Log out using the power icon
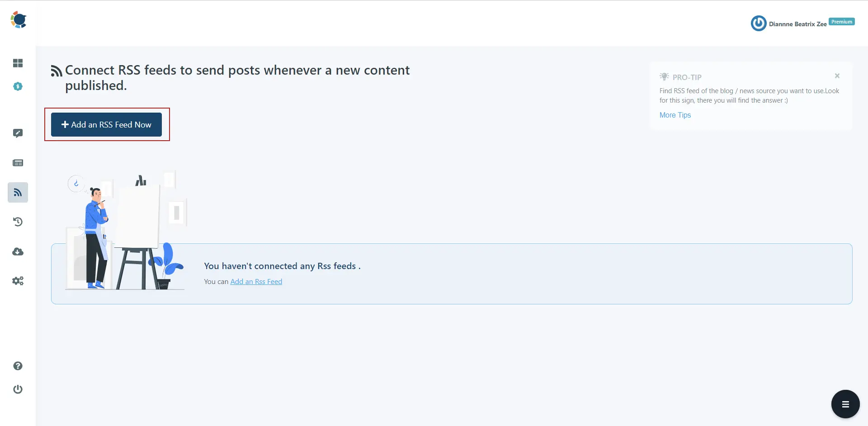Screen dimensions: 868x426 click(18, 389)
